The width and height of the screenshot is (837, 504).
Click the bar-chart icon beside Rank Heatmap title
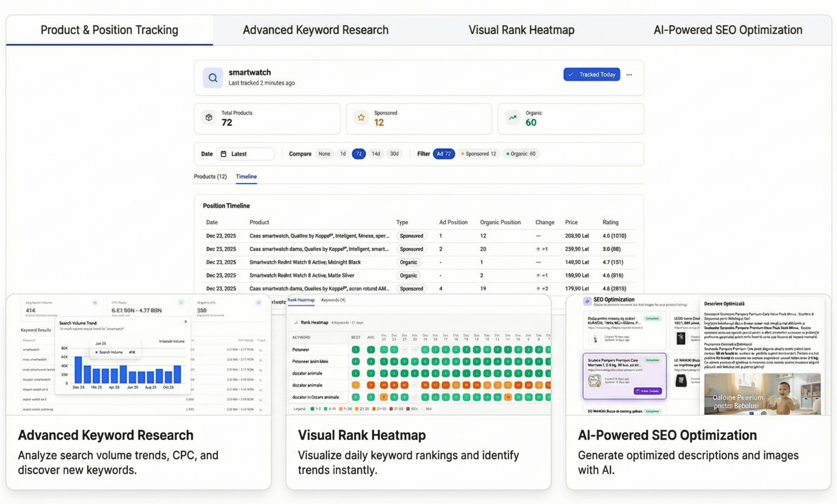pos(295,322)
